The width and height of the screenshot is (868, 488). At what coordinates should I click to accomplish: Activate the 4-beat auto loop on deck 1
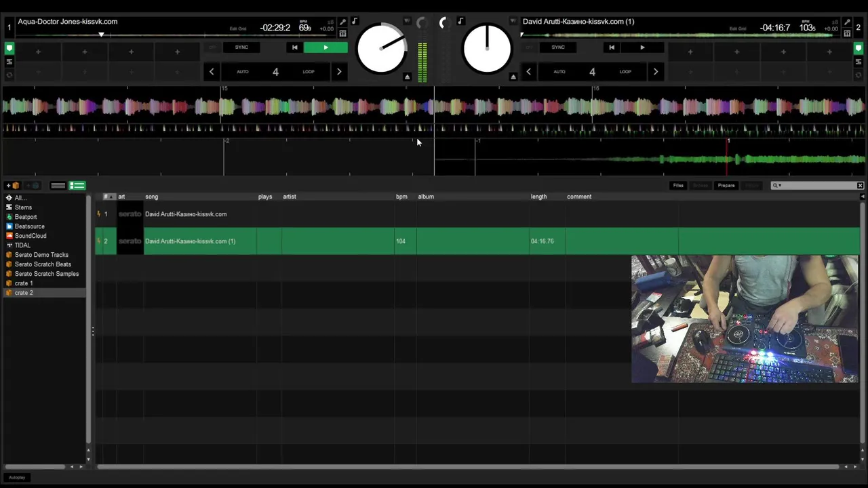275,71
